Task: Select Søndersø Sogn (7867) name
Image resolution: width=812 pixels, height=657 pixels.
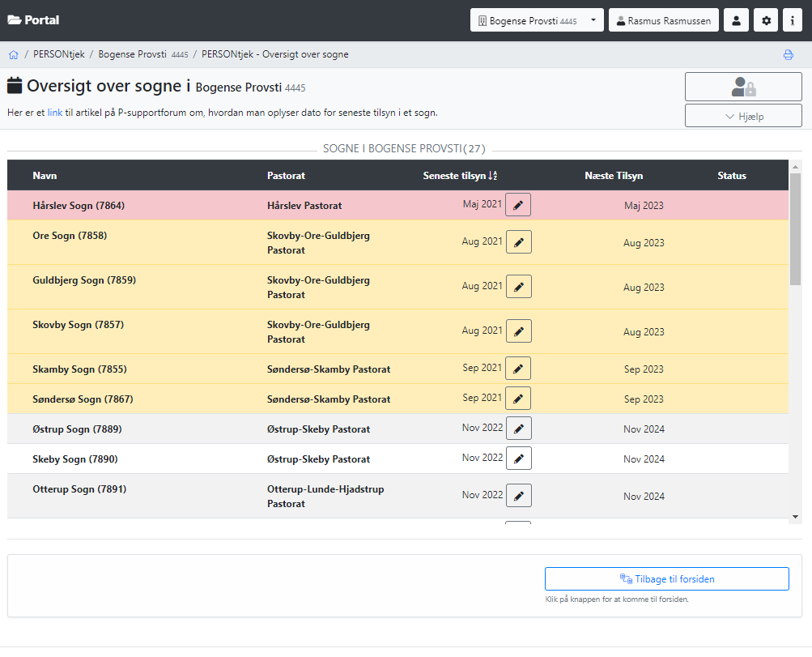Action: click(83, 399)
